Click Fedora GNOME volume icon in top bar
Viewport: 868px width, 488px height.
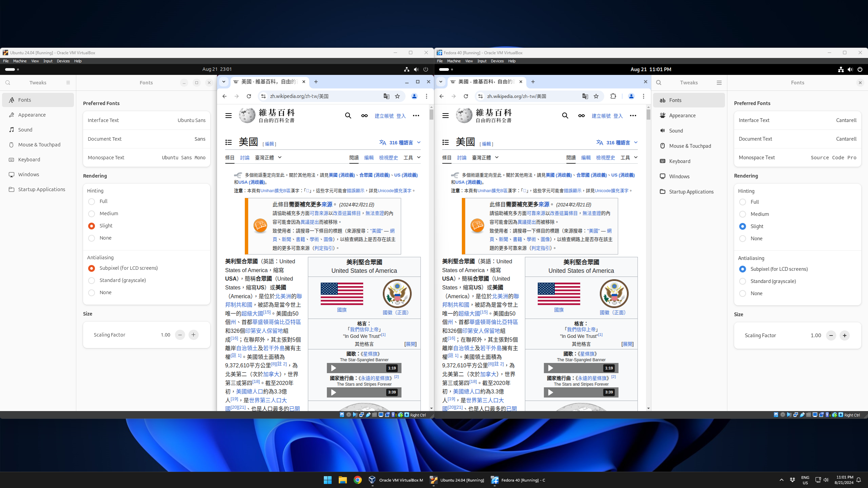850,69
